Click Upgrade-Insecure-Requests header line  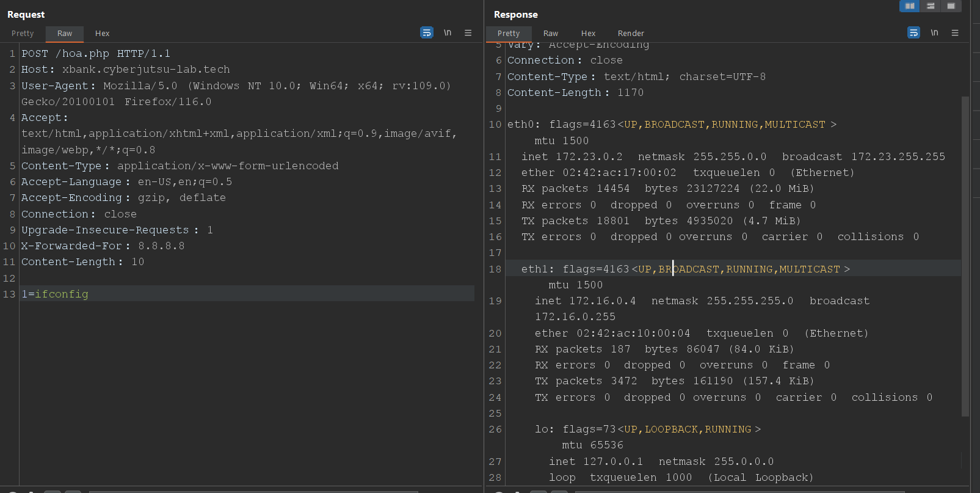[117, 230]
